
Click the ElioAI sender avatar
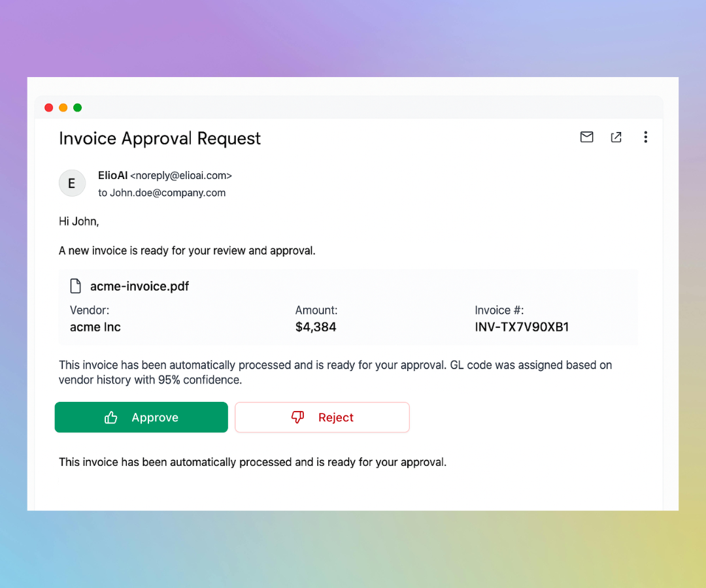[72, 183]
